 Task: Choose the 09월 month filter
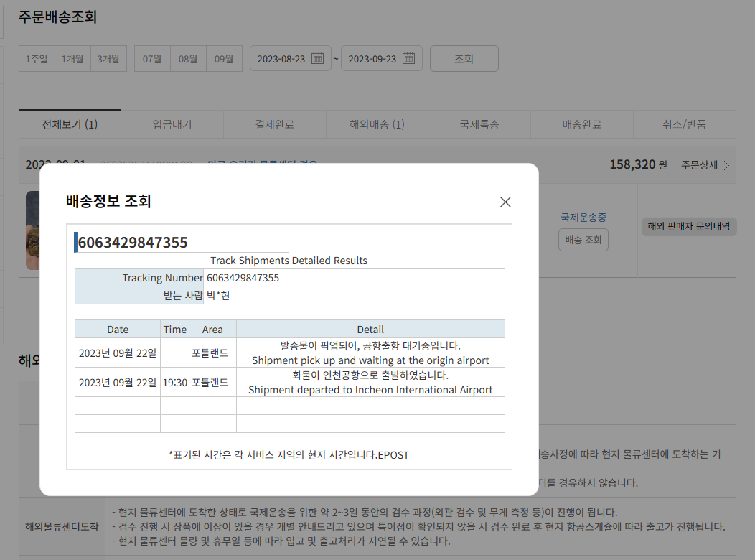pyautogui.click(x=224, y=59)
